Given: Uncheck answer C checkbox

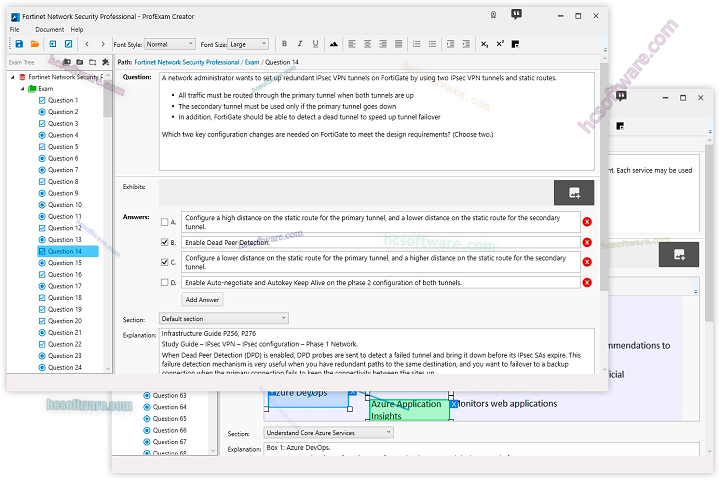Looking at the screenshot, I should point(164,262).
